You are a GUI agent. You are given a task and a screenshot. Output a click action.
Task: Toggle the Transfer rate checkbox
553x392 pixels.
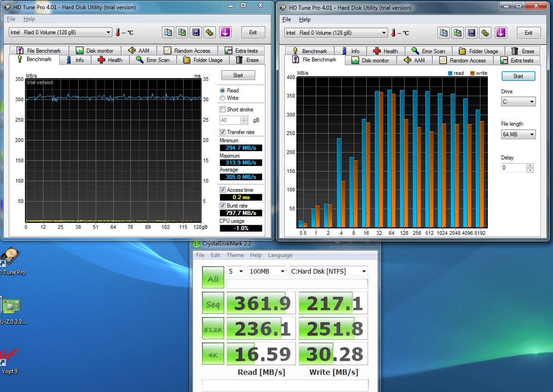[x=222, y=132]
